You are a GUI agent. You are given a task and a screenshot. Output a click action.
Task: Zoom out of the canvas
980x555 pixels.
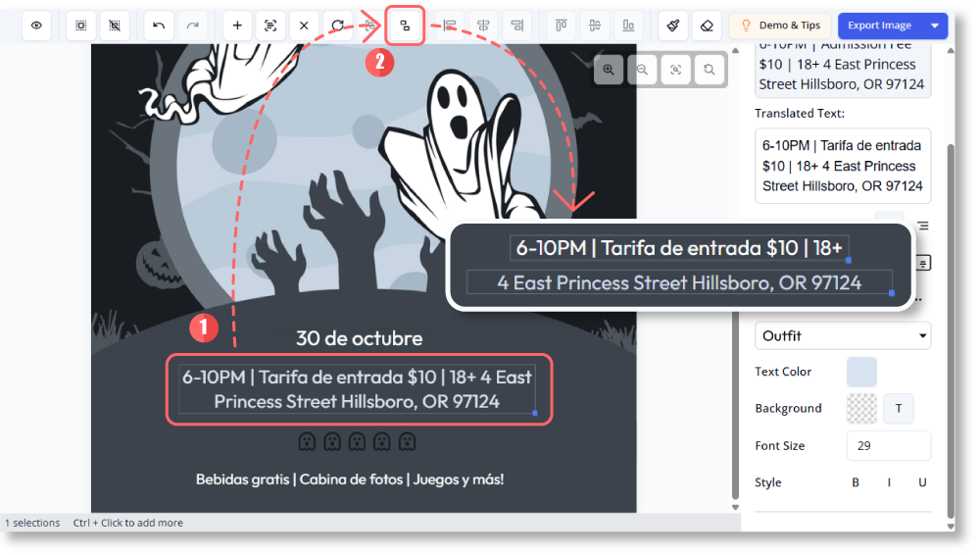(x=642, y=70)
